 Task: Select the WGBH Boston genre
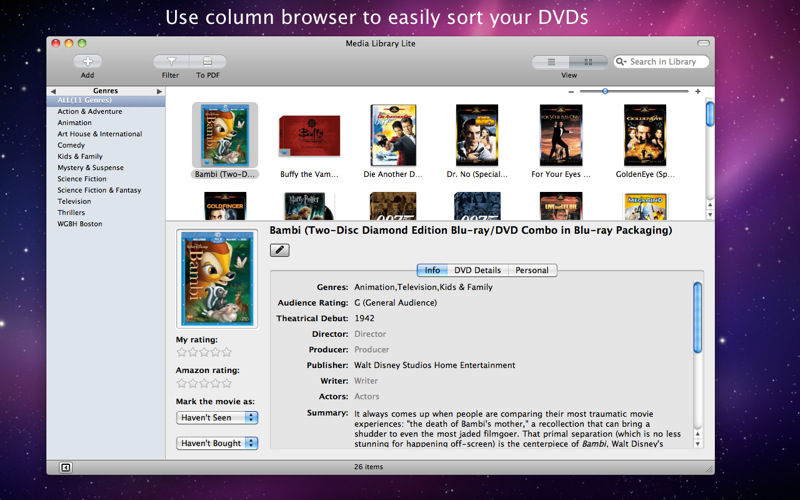[x=106, y=223]
